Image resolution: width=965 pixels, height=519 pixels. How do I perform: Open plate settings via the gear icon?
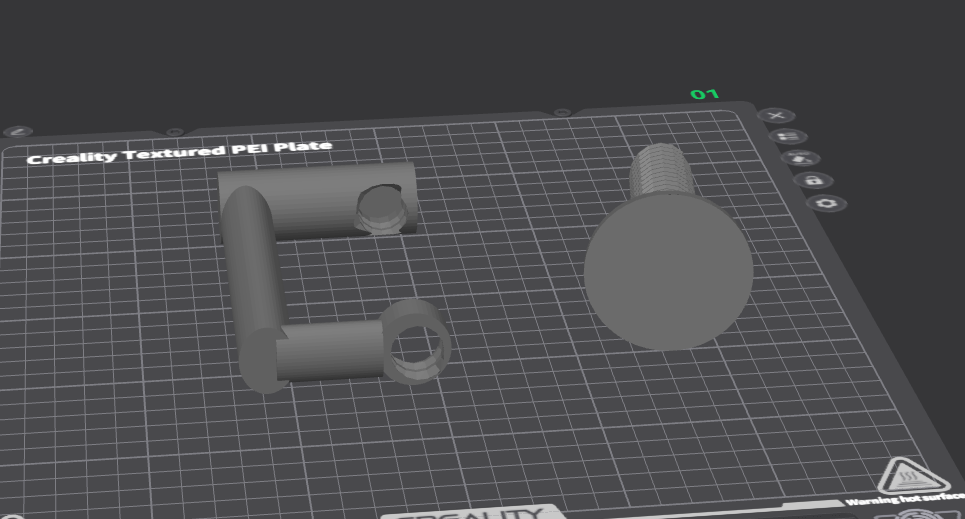(826, 203)
